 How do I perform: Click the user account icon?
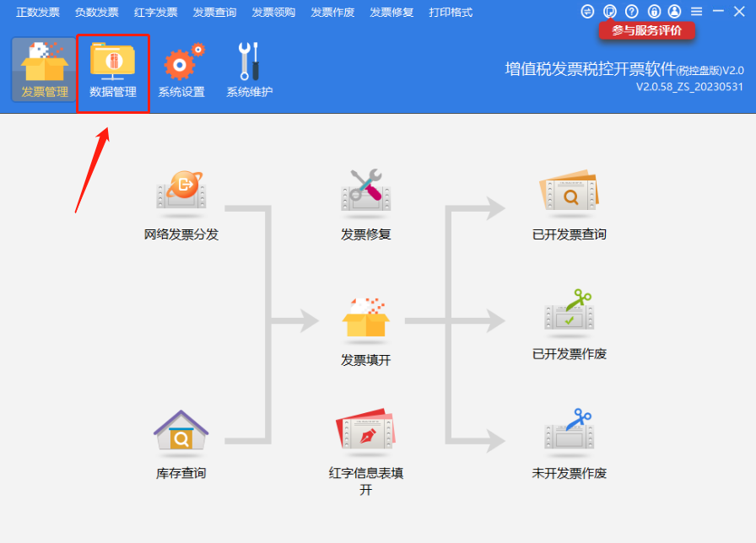tap(674, 12)
